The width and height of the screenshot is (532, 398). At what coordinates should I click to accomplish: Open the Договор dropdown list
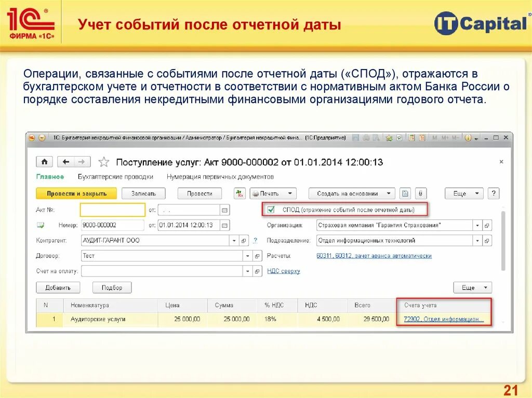(248, 256)
